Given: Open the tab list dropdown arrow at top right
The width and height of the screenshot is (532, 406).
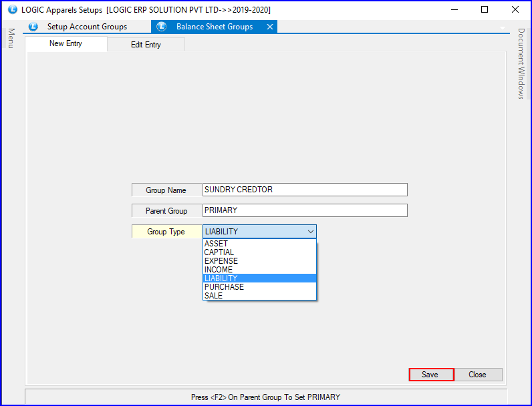Looking at the screenshot, I should pos(503,28).
